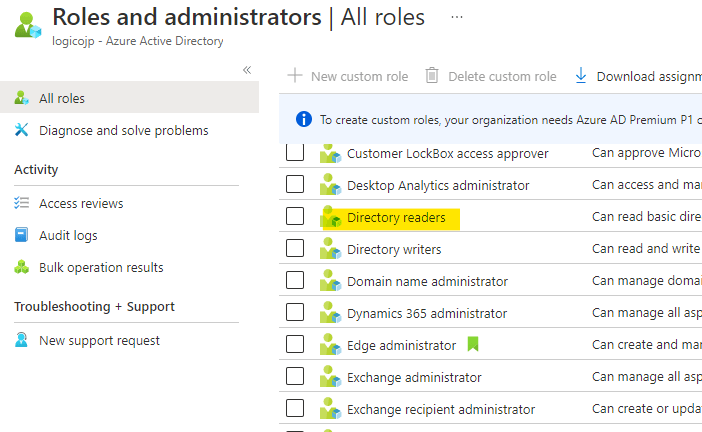Click the New support request person icon
The width and height of the screenshot is (702, 432).
click(22, 340)
